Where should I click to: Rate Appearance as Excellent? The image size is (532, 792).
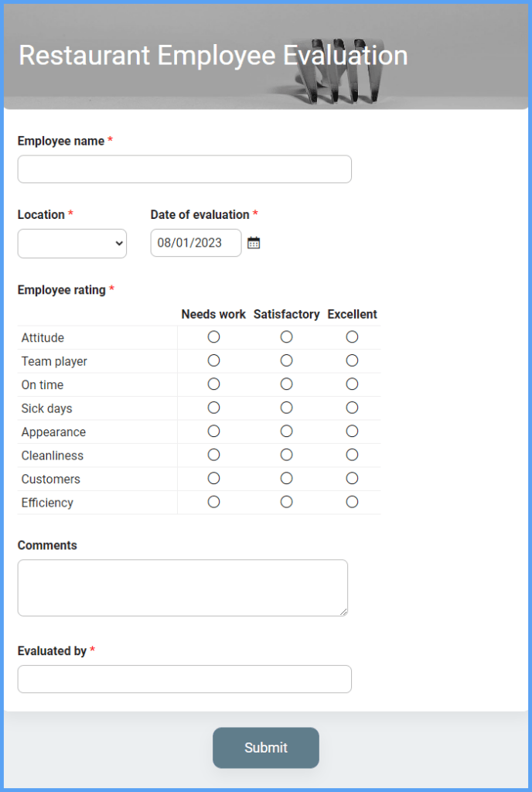[x=352, y=432]
